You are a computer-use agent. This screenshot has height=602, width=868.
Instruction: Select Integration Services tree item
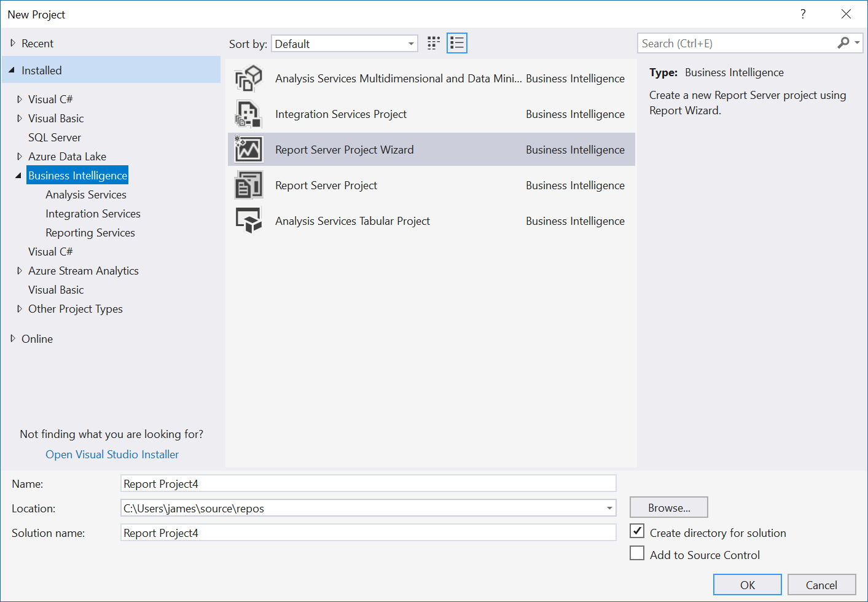[93, 214]
